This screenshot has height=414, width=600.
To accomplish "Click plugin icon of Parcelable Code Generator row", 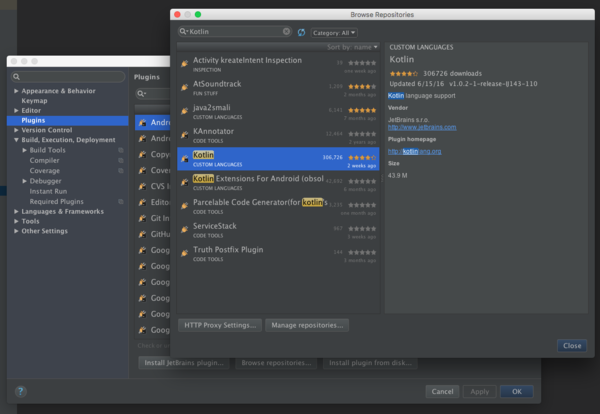I will 184,206.
